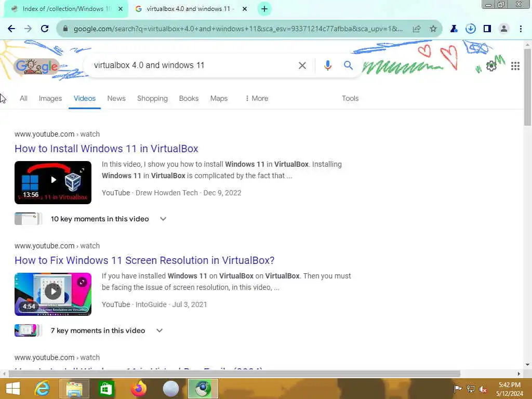Open the downloads icon in the toolbar
The image size is (532, 399).
471,29
